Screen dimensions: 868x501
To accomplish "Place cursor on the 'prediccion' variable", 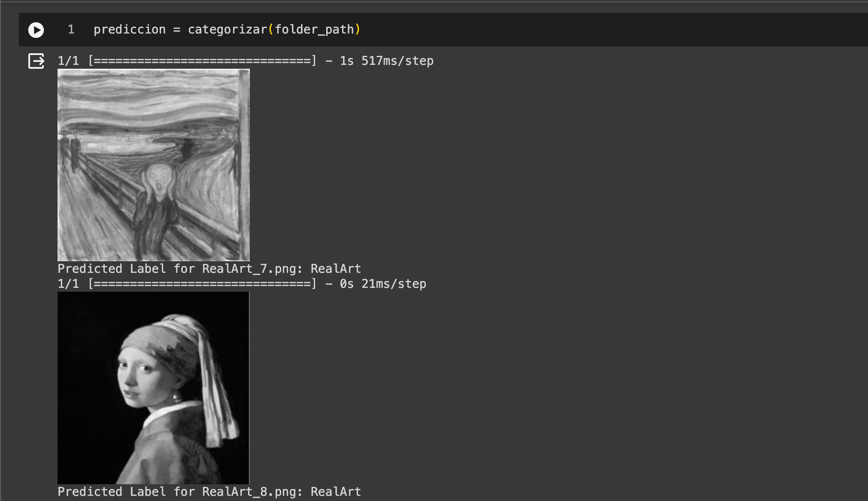I will pyautogui.click(x=129, y=30).
